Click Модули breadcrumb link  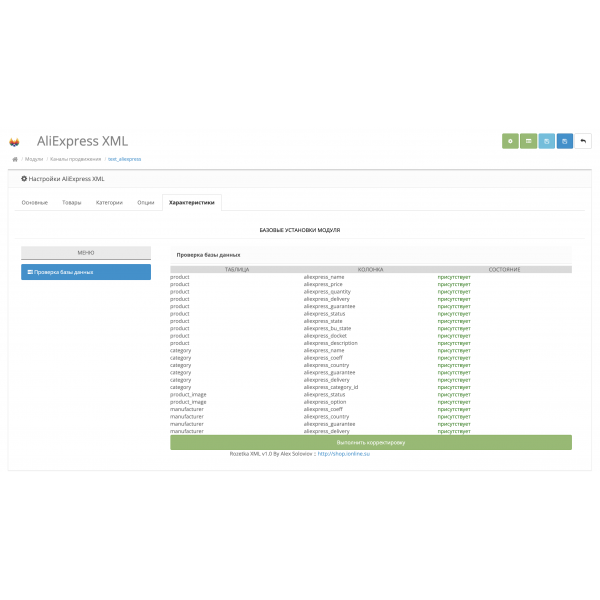pos(34,159)
